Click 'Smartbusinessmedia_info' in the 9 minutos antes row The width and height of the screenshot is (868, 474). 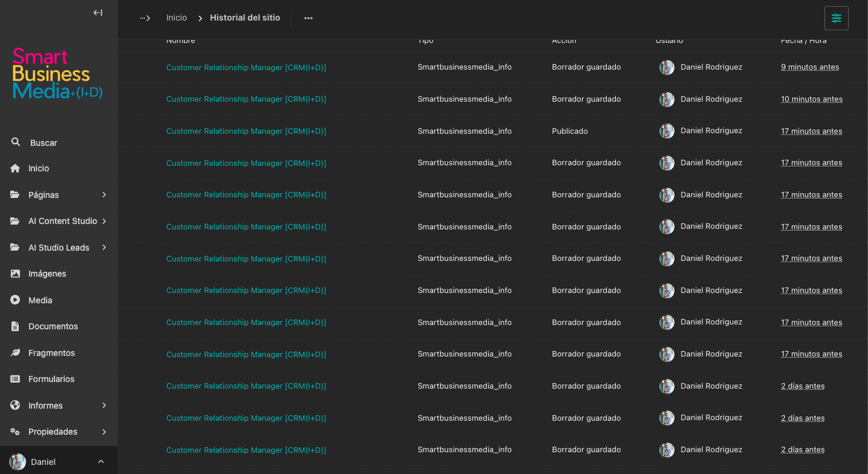[x=465, y=67]
